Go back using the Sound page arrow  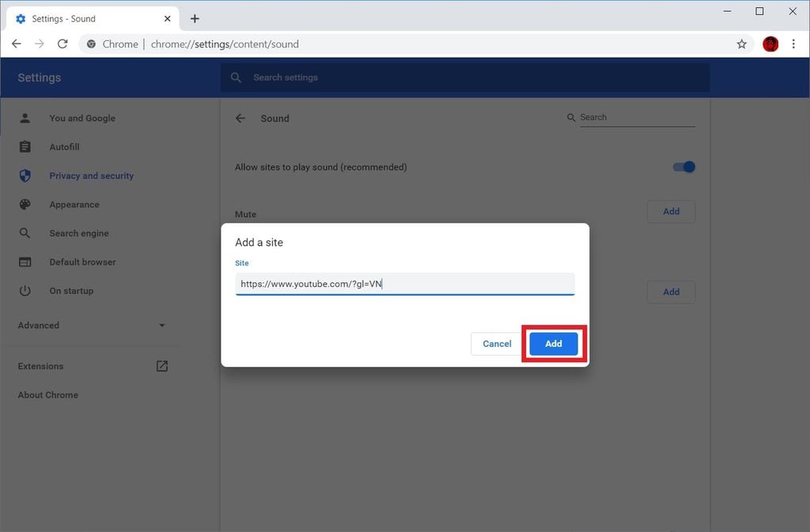240,118
